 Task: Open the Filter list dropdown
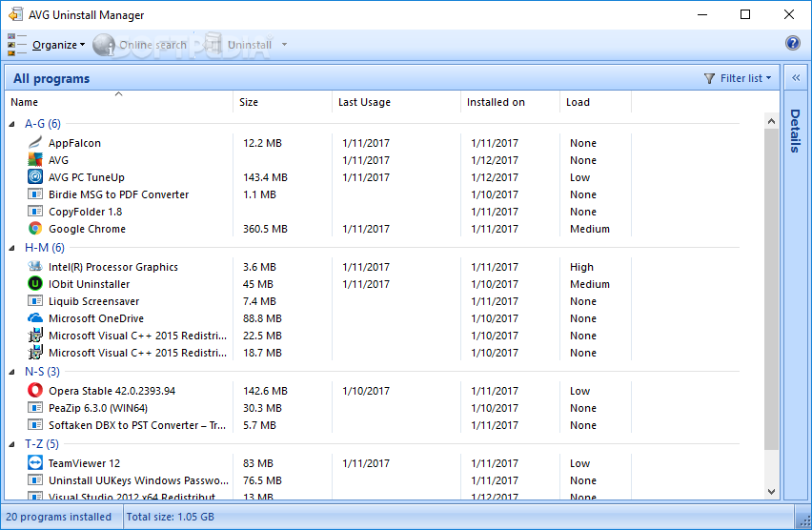click(738, 78)
